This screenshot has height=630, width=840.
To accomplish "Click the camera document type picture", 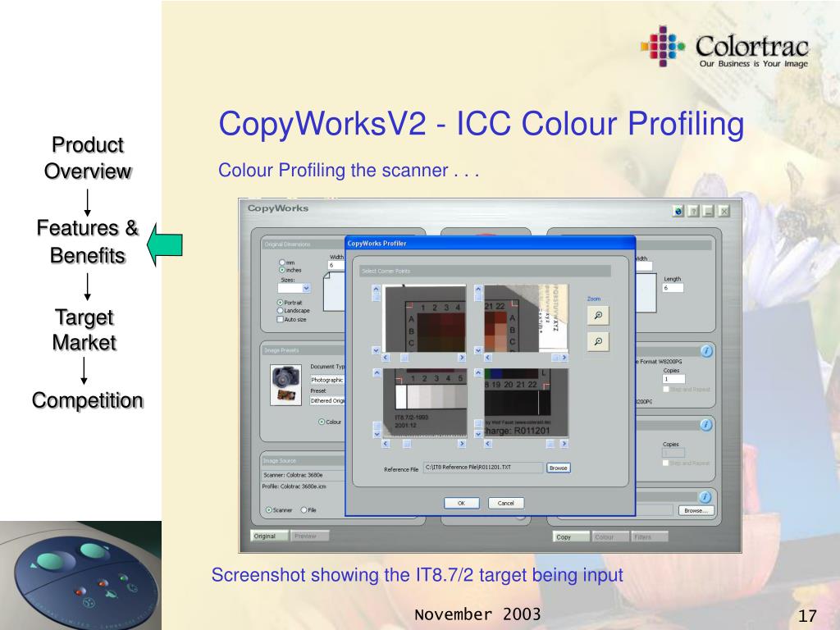I will coord(285,385).
